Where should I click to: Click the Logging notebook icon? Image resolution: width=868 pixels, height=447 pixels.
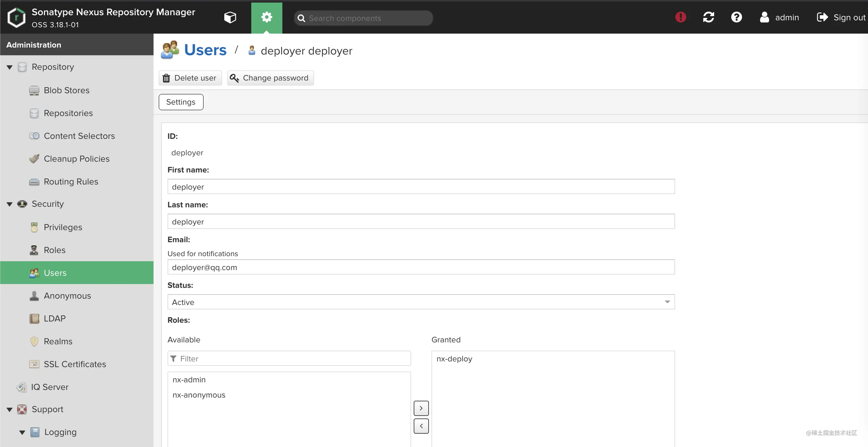coord(35,432)
